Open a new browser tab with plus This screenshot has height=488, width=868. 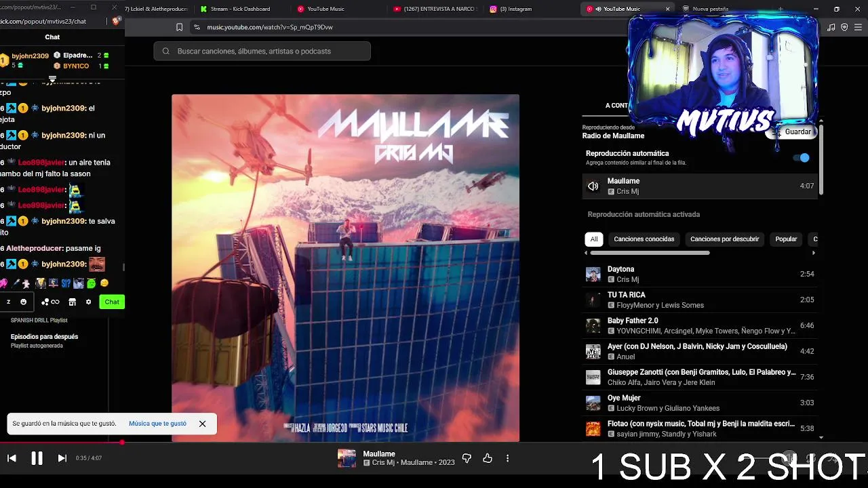pyautogui.click(x=781, y=9)
